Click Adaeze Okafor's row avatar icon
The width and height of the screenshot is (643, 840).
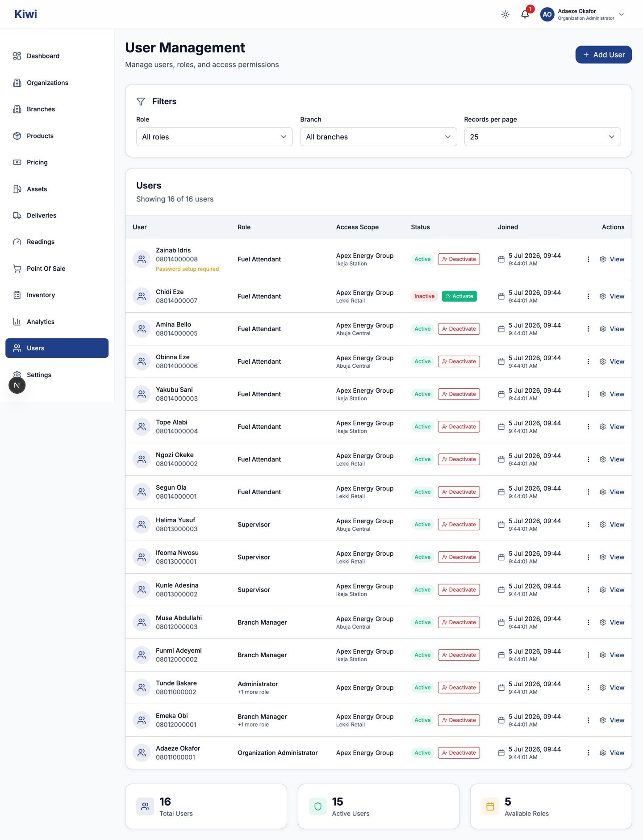click(142, 753)
